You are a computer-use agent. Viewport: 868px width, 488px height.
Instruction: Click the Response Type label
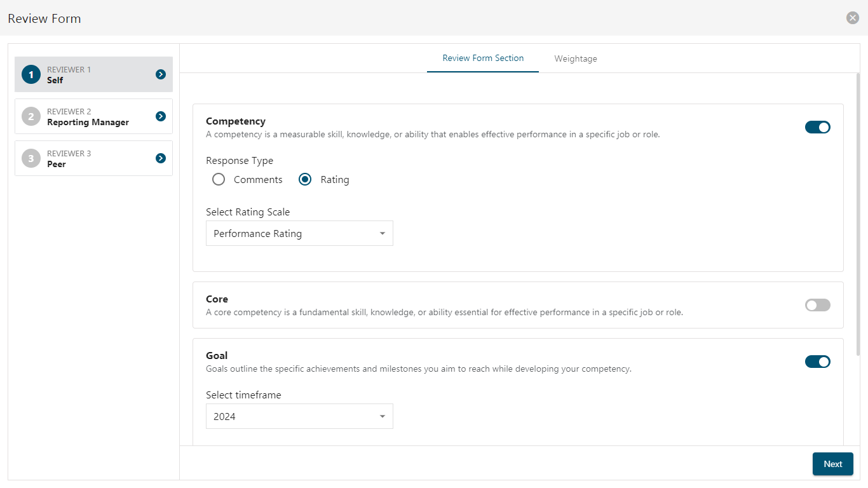240,161
